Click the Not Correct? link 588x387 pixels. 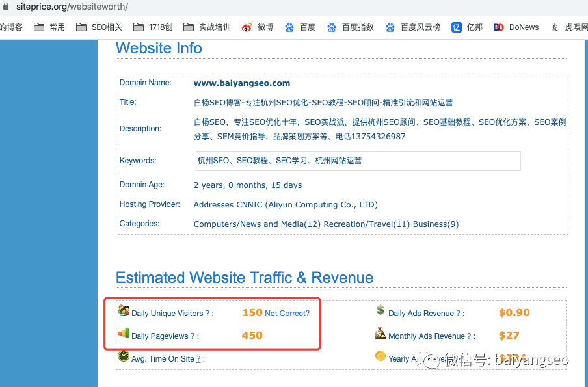[287, 313]
